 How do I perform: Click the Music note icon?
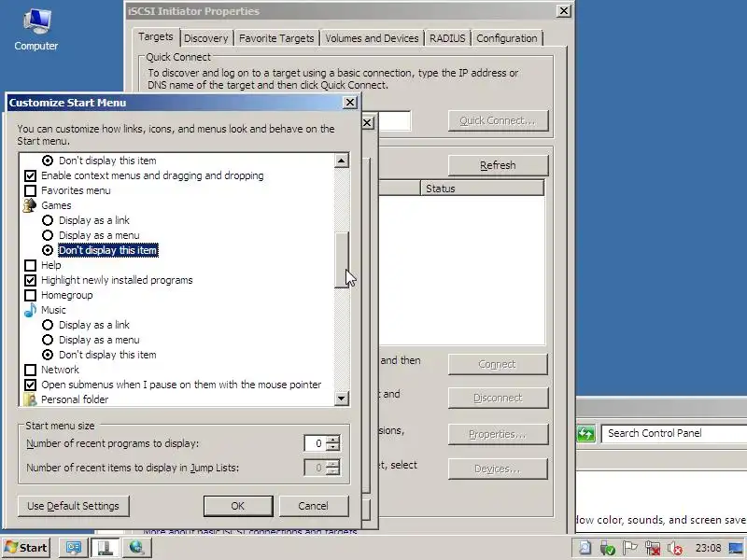click(30, 310)
